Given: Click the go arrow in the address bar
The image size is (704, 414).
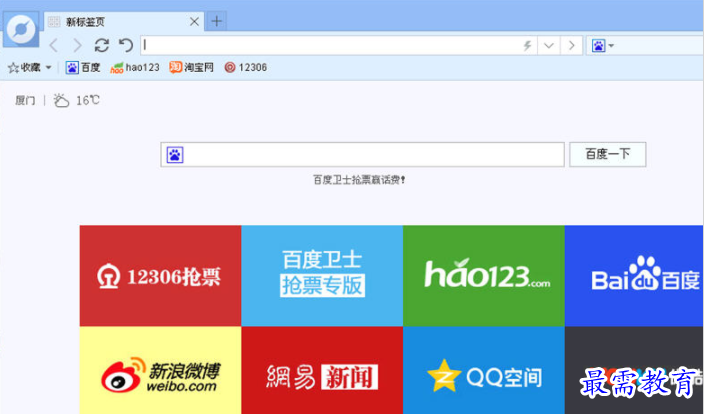Looking at the screenshot, I should coord(572,45).
